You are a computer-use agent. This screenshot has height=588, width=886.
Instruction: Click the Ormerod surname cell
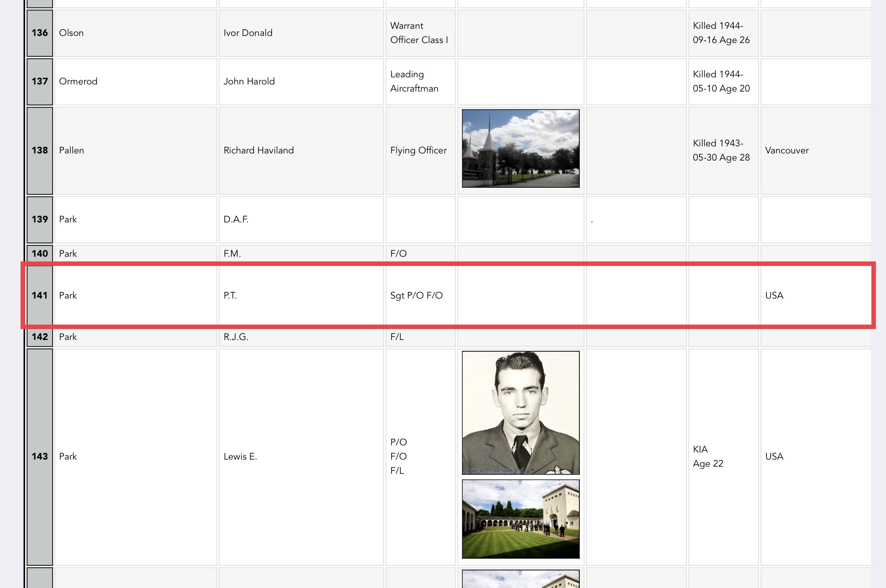136,82
